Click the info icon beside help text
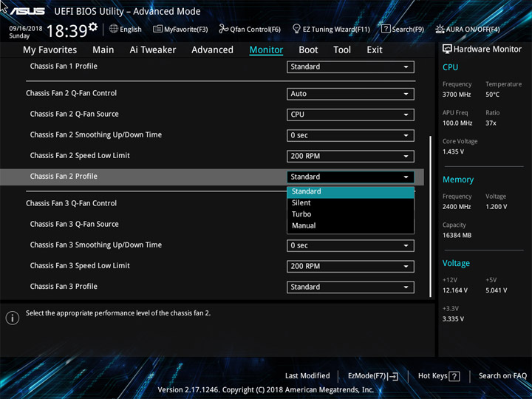The height and width of the screenshot is (399, 532). (x=13, y=318)
